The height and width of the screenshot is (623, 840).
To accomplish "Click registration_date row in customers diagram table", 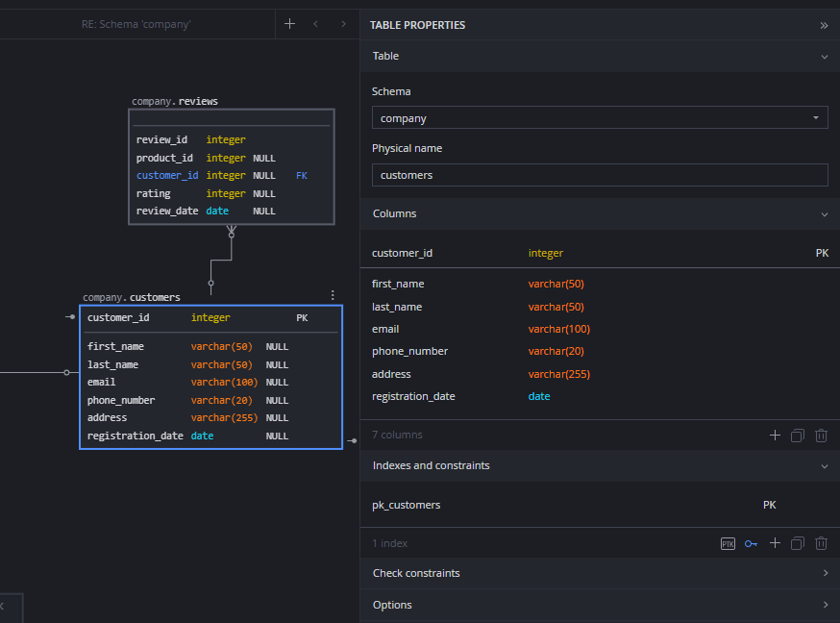I will click(210, 436).
